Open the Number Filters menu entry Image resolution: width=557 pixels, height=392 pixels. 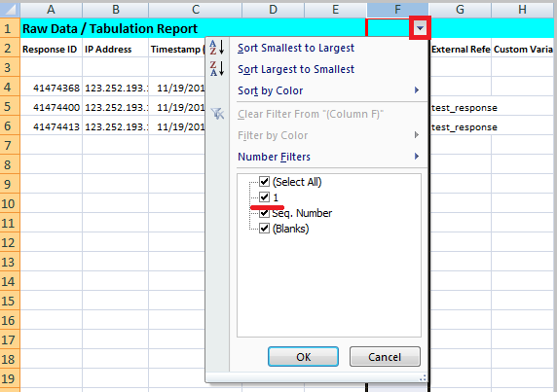(x=274, y=157)
